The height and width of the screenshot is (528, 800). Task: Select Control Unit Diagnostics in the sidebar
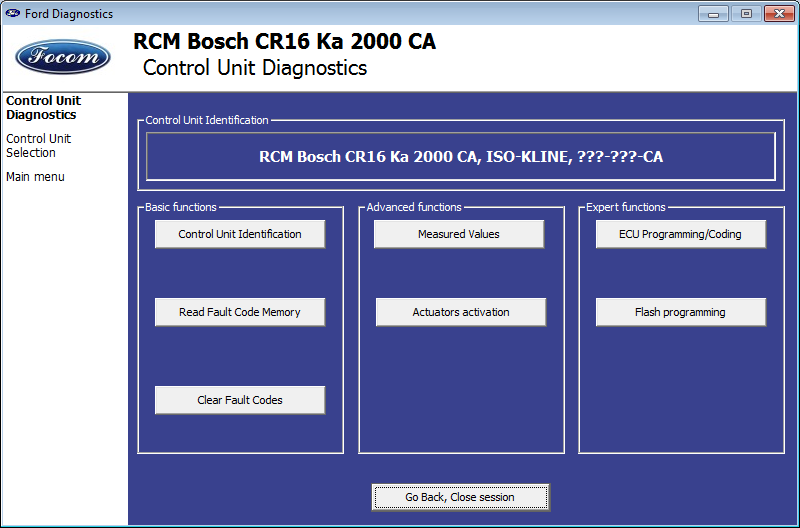click(43, 108)
